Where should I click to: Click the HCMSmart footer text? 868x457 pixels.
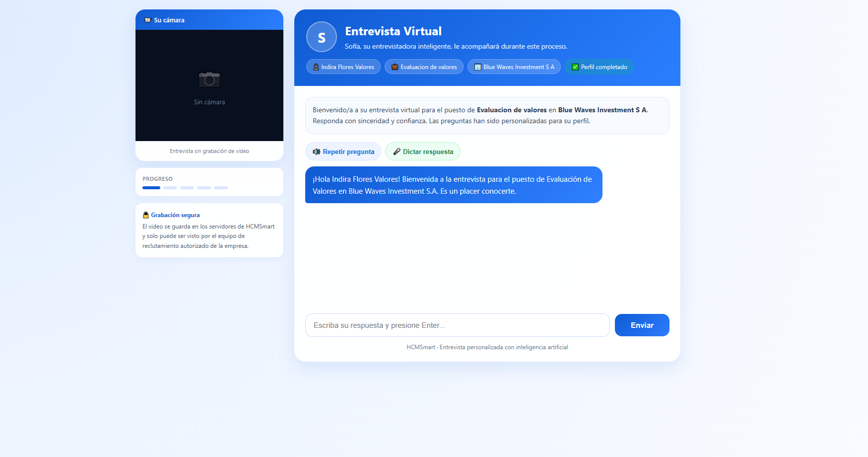(487, 347)
